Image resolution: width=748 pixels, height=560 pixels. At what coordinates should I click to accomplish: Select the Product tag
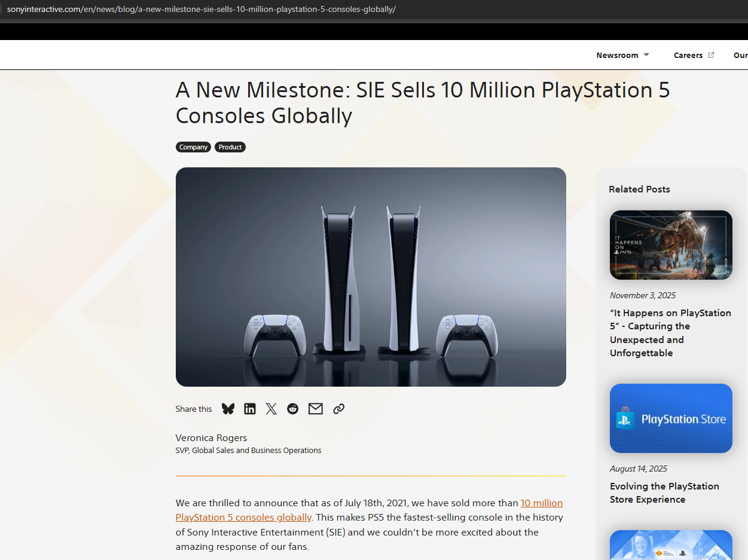[x=230, y=147]
